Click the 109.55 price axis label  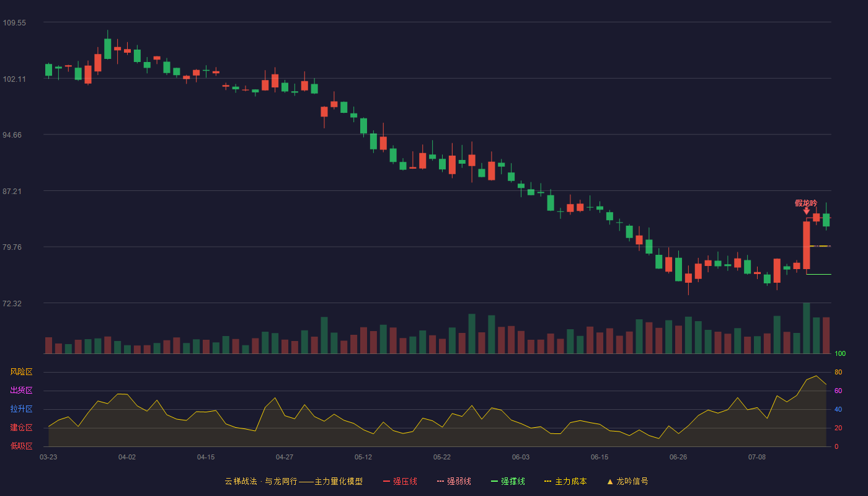pyautogui.click(x=14, y=23)
